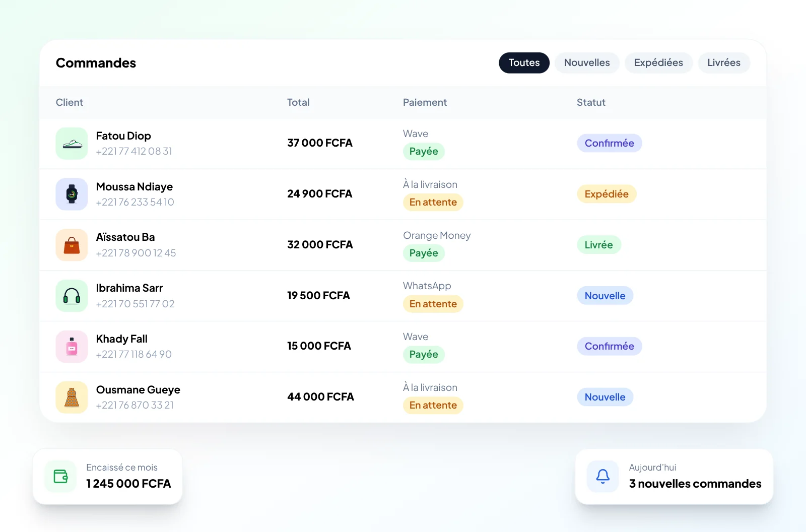Click the headphones icon for Ibrahima Sarr
Viewport: 806px width, 532px height.
(72, 296)
